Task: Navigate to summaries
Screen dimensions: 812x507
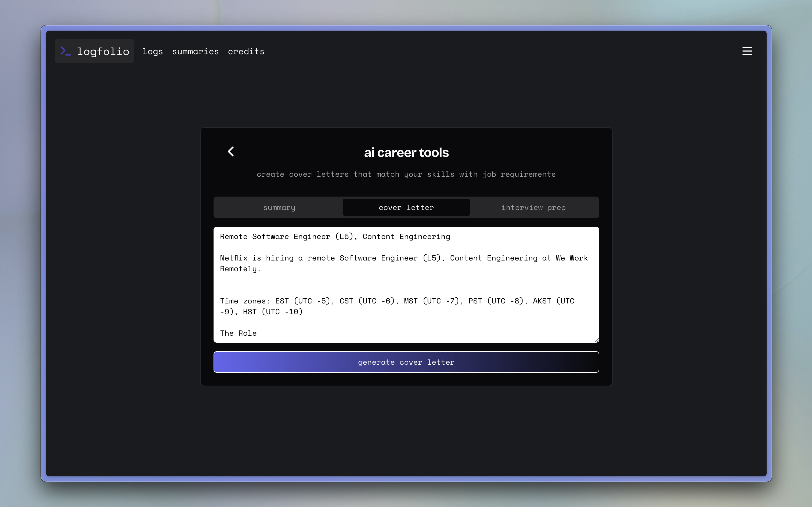Action: click(195, 51)
